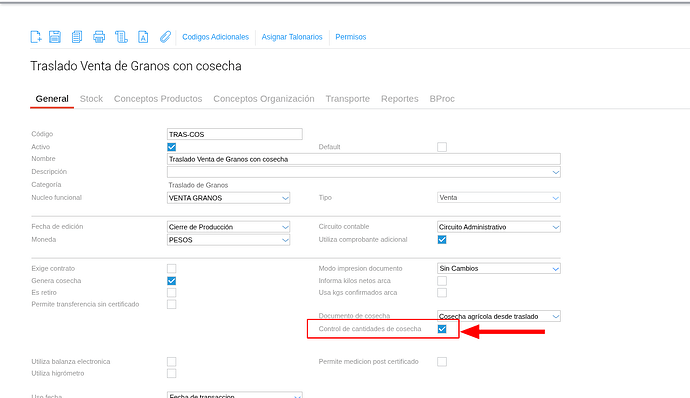Open the Conceptos Productos tab
Image resolution: width=690 pixels, height=398 pixels.
(158, 99)
